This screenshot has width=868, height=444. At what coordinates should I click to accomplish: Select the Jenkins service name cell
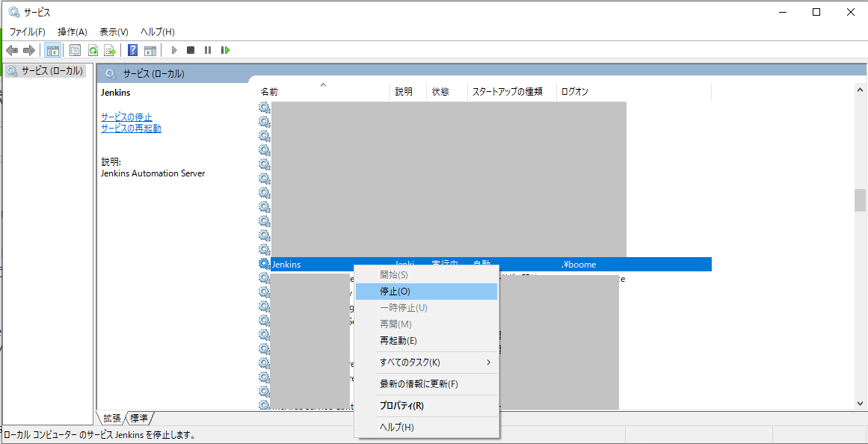(x=286, y=265)
